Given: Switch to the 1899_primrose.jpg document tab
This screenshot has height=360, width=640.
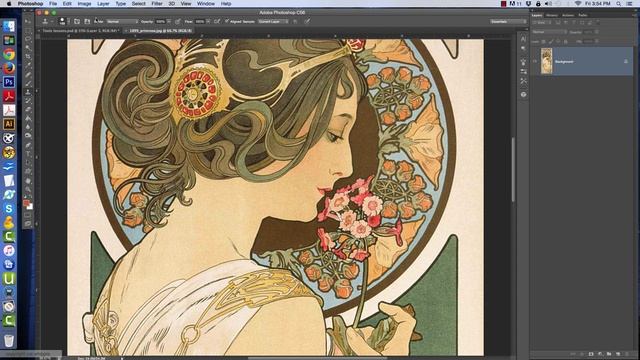Looking at the screenshot, I should pyautogui.click(x=160, y=31).
